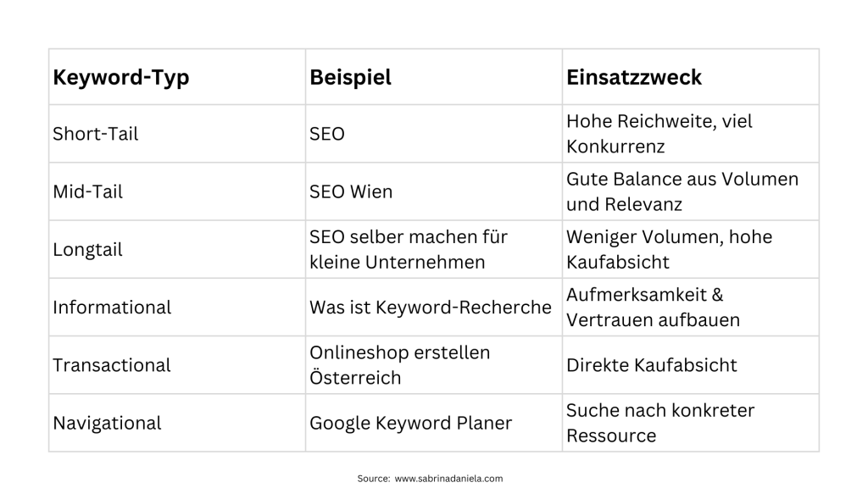Select the 'Hohe Reichweite, viel Konkurrenz' cell
This screenshot has width=868, height=488.
tap(659, 134)
